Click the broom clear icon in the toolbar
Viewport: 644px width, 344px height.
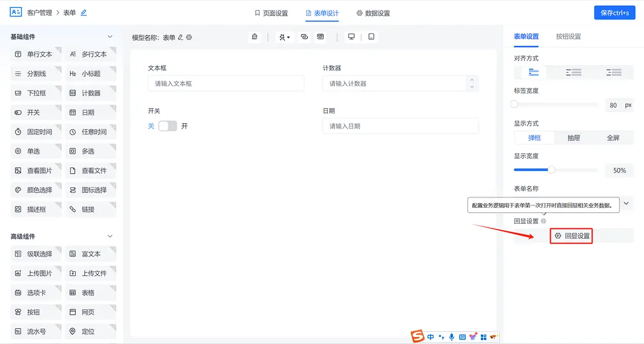click(254, 36)
